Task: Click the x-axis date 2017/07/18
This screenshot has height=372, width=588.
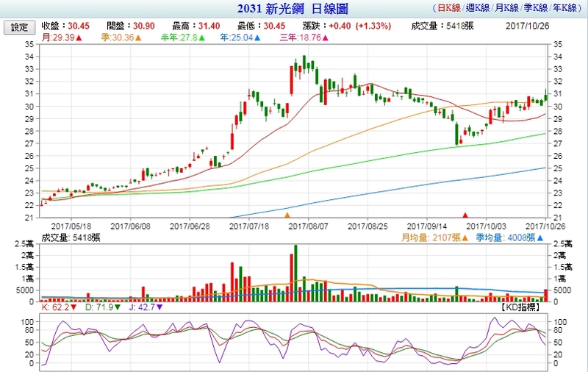Action: tap(249, 226)
